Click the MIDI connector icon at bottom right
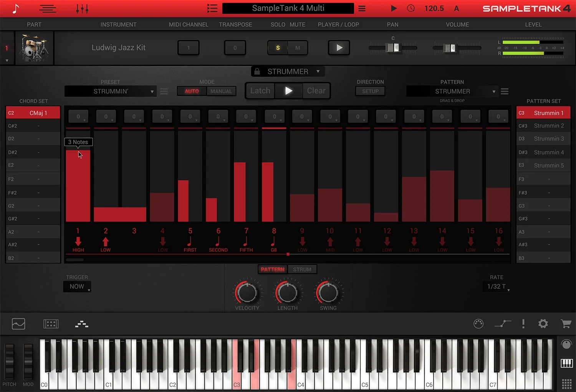Viewport: 576px width, 392px height. [x=478, y=324]
